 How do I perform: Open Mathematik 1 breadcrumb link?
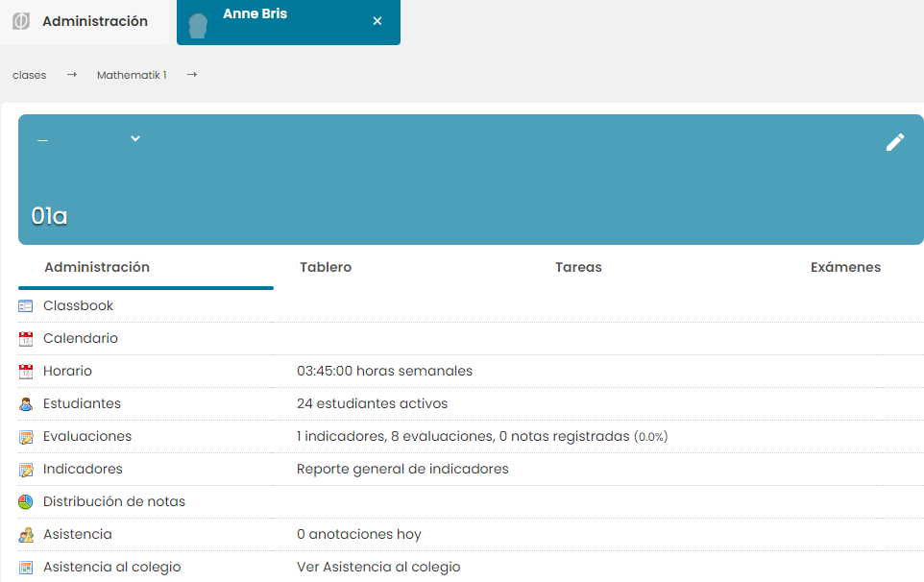[x=132, y=75]
